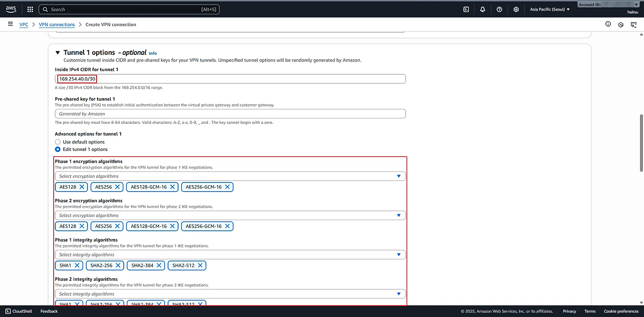Click the CloudShell icon in top bar
Viewport: 644px width, 317px height.
466,9
